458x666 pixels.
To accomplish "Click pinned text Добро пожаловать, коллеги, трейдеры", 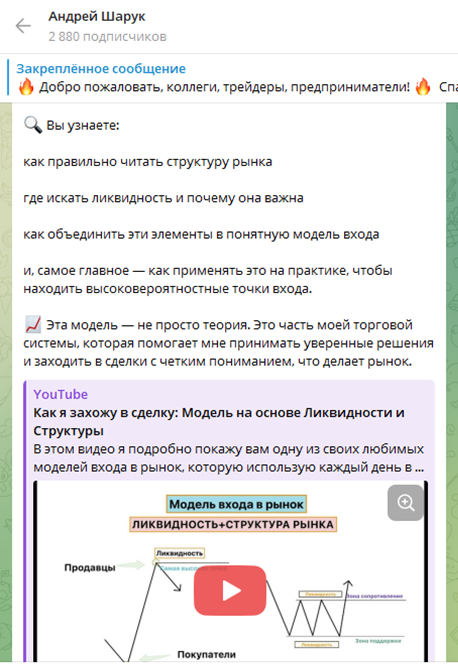I will point(224,87).
